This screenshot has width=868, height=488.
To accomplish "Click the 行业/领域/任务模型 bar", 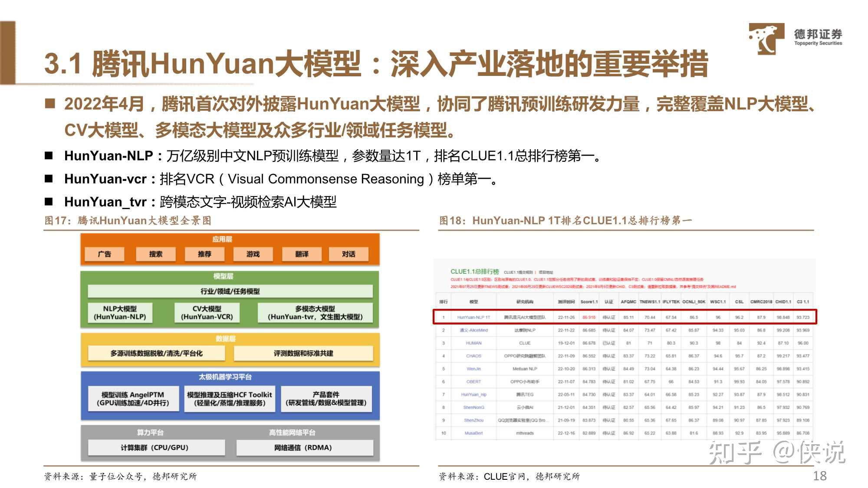I will 230,291.
